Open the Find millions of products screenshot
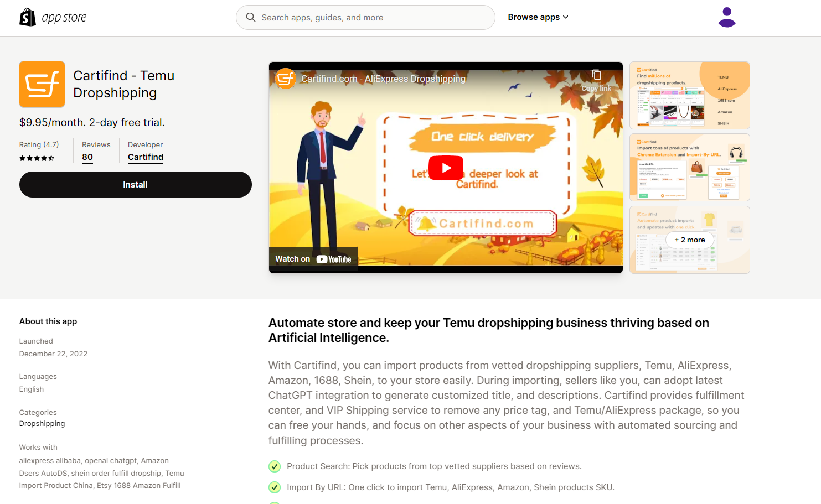 690,95
